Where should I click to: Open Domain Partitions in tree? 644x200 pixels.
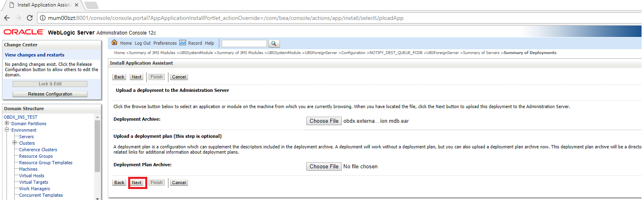point(29,124)
